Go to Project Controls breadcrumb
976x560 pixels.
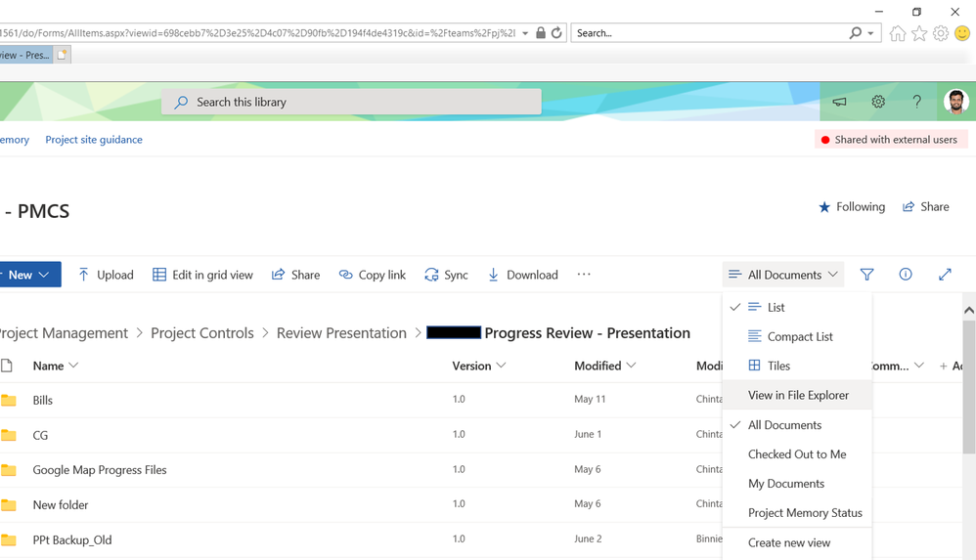click(202, 333)
